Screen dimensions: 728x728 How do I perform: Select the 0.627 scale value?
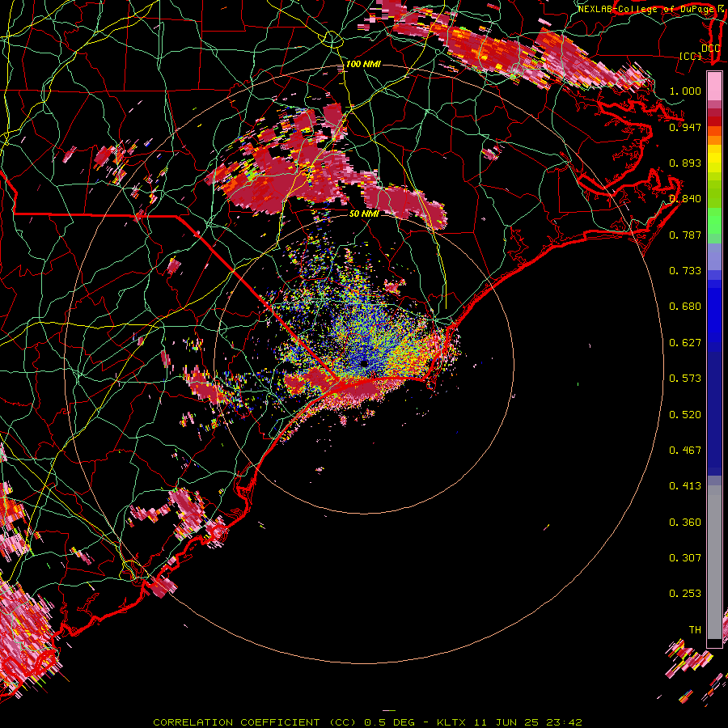point(685,343)
